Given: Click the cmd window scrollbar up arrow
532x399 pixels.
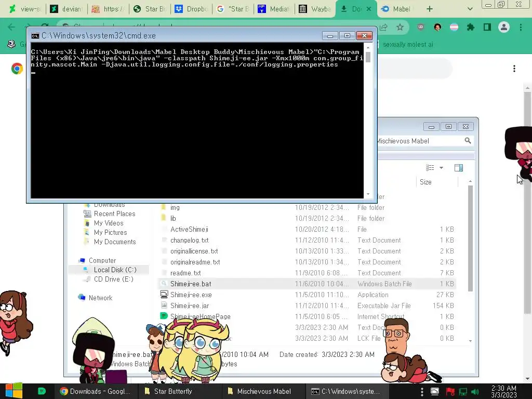Looking at the screenshot, I should pos(368,47).
